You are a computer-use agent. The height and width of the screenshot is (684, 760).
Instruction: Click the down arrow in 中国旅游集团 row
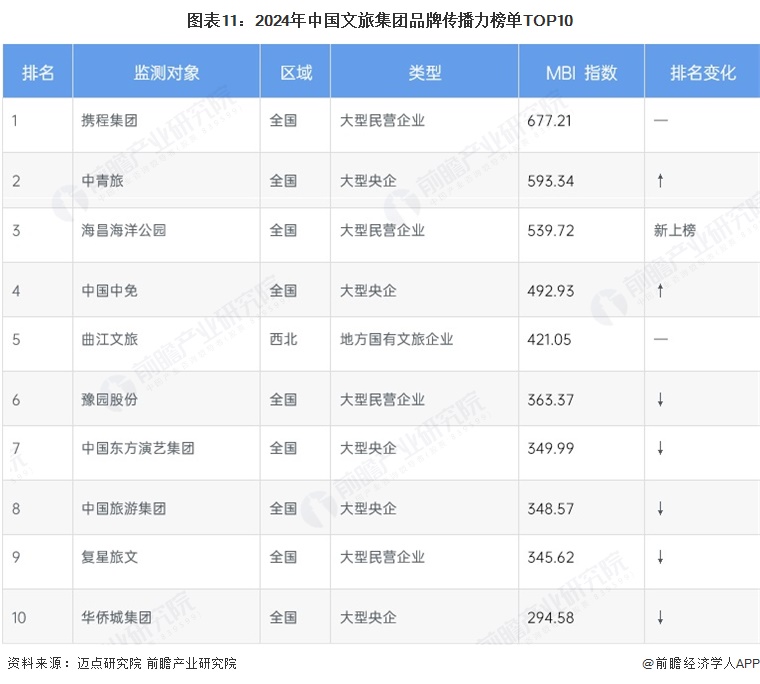point(660,509)
